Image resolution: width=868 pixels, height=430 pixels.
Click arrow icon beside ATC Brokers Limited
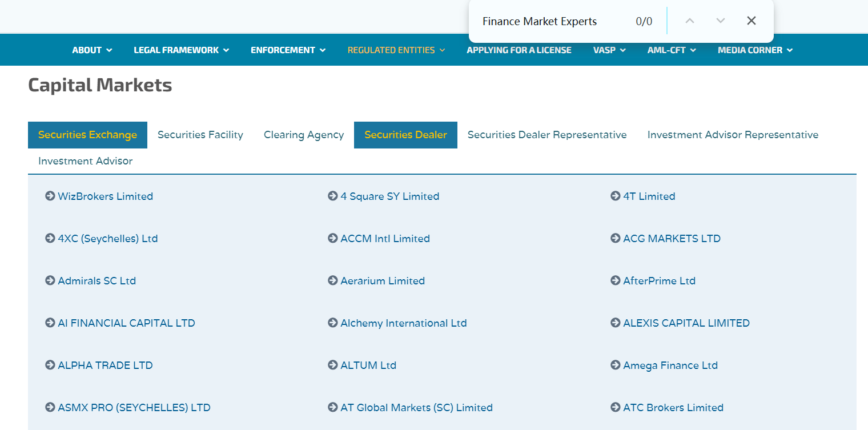[616, 407]
